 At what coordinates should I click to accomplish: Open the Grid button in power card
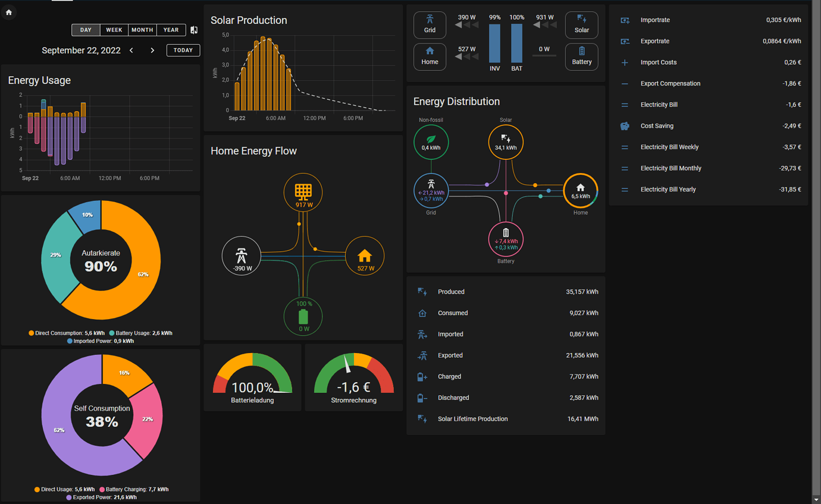coord(430,25)
